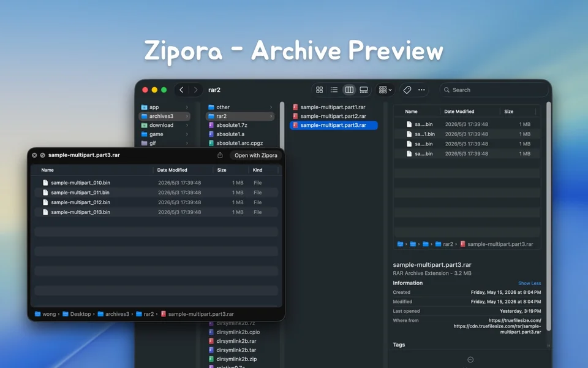Select absolute1.7z file
588x368 pixels.
(x=240, y=125)
